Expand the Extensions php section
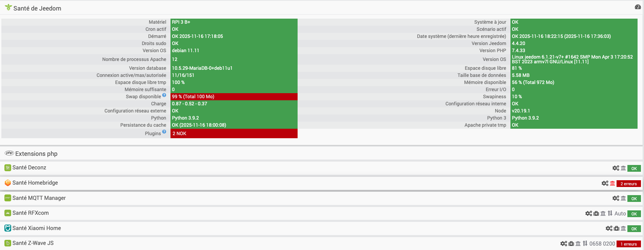 tap(36, 154)
